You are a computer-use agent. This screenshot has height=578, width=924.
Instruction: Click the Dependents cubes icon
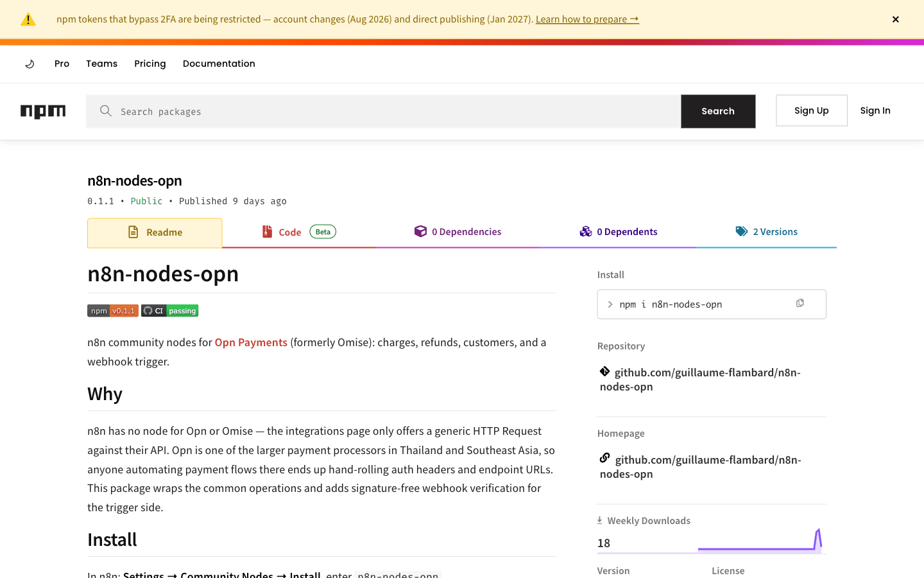click(586, 231)
